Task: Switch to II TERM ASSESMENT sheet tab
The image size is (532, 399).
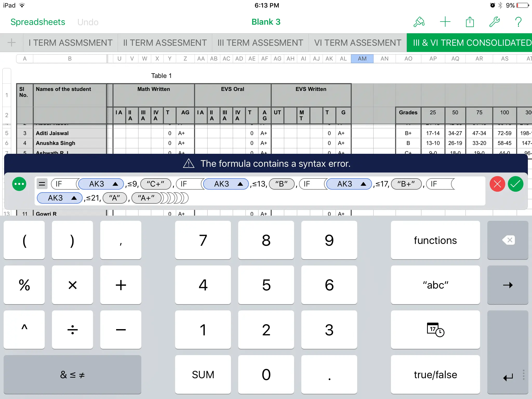Action: pos(165,43)
